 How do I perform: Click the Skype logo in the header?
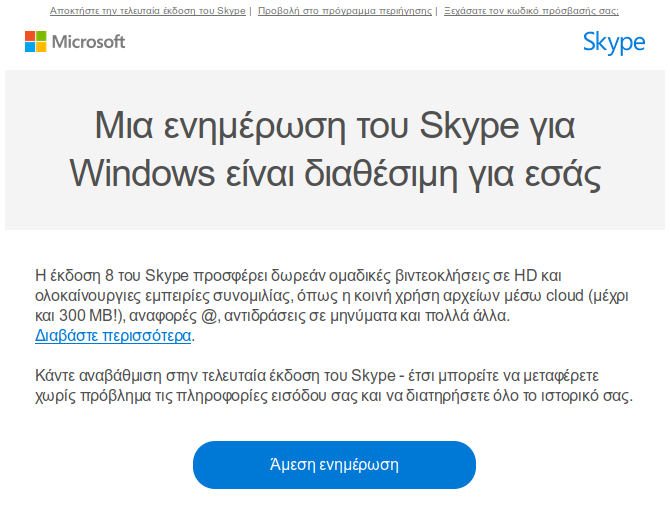(x=614, y=43)
